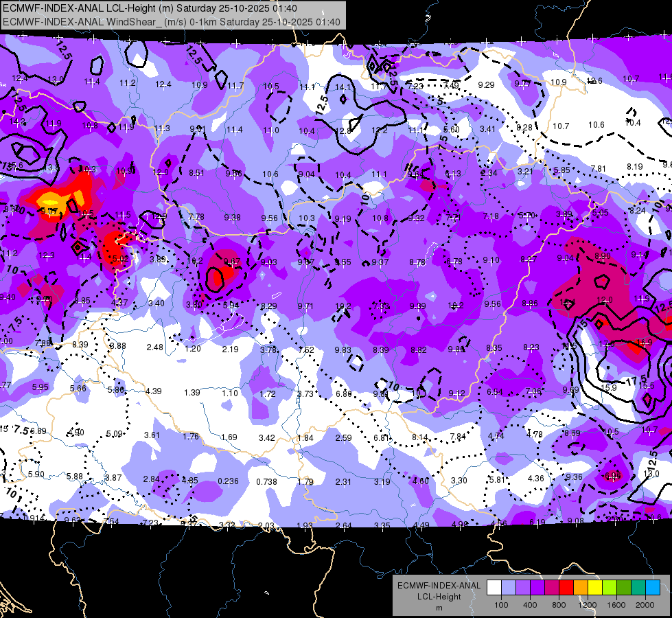The width and height of the screenshot is (672, 618).
Task: Select the 0.738 data value
Action: tap(266, 481)
